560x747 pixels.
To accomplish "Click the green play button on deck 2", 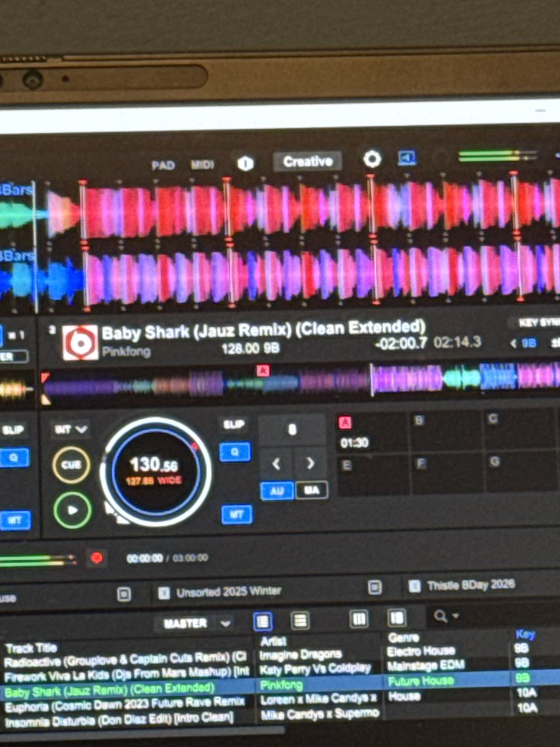I will [x=72, y=510].
